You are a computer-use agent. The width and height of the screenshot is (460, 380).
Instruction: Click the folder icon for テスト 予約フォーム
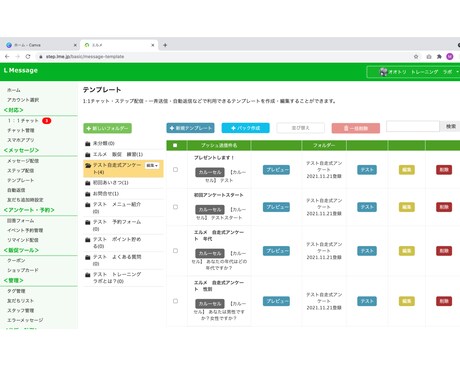pyautogui.click(x=88, y=222)
